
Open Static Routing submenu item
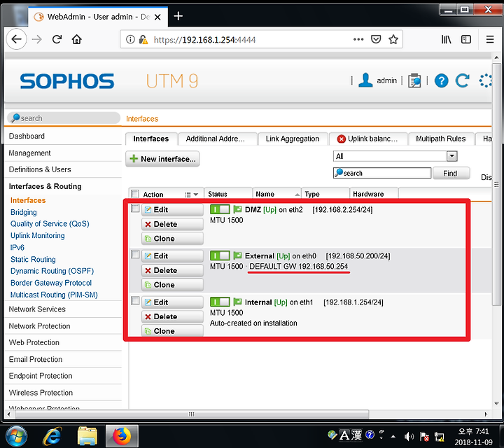[33, 260]
